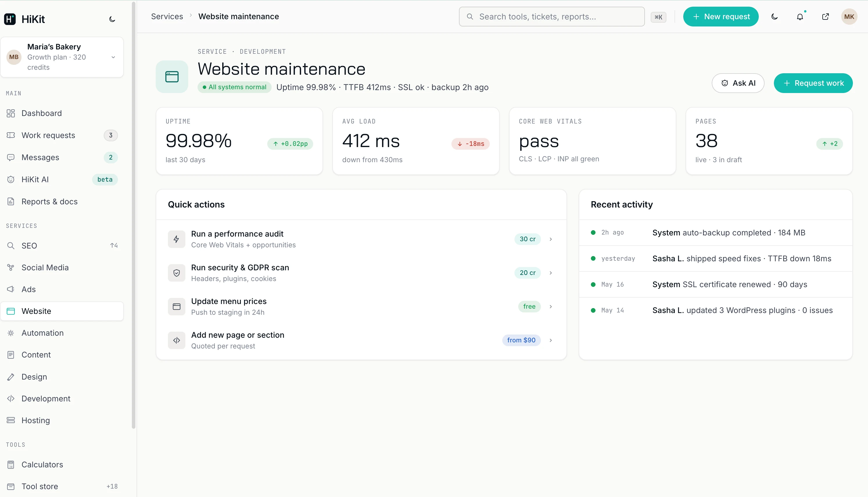The width and height of the screenshot is (868, 497).
Task: Click the Calculators icon
Action: [11, 464]
